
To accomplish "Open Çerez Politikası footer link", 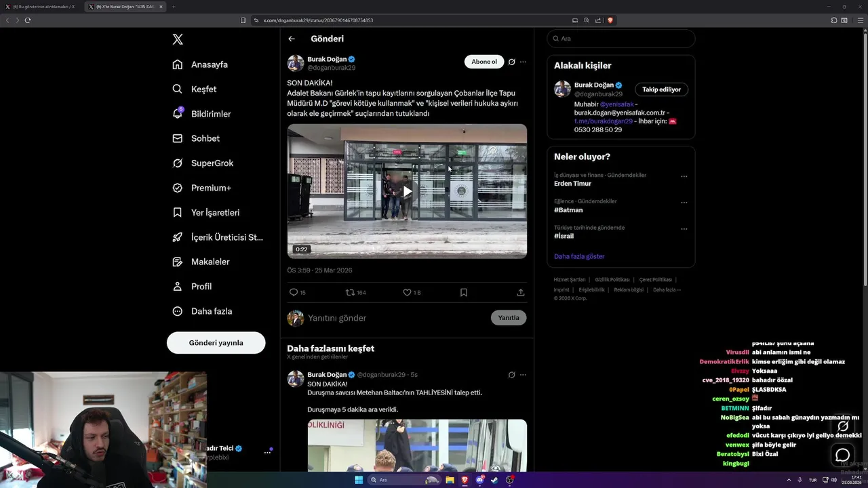I will [x=655, y=280].
